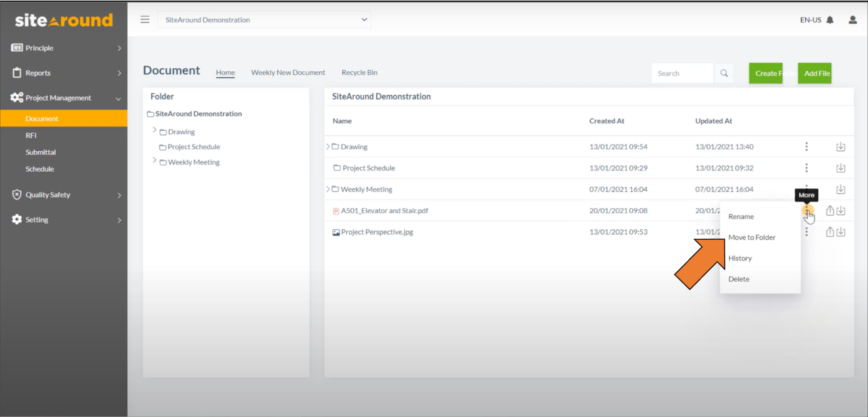Choose Move to Folder
The image size is (868, 417).
751,237
